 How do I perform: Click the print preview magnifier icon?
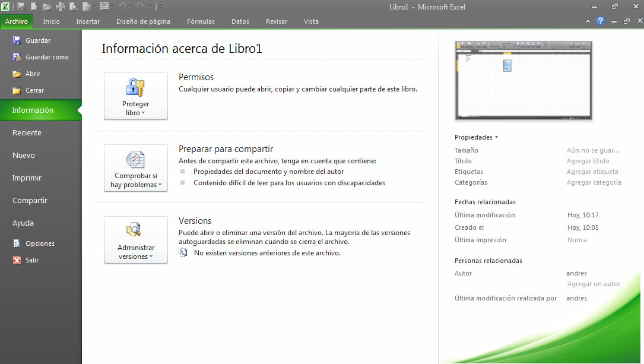click(73, 7)
